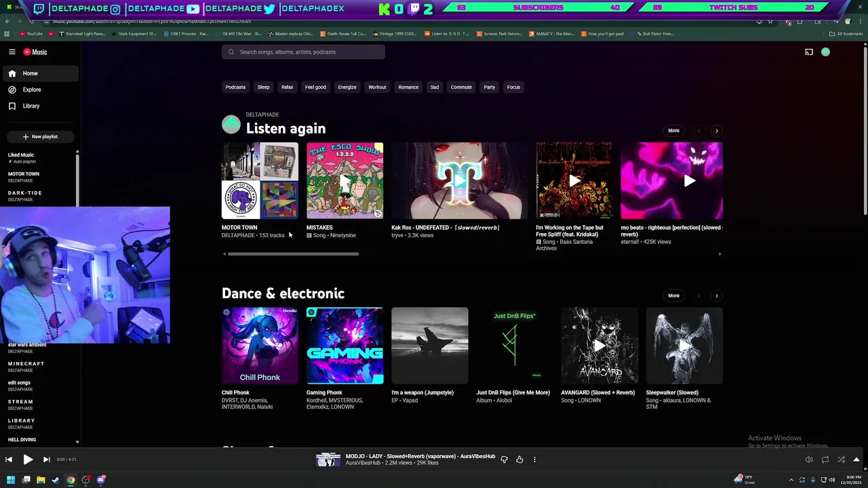Select the Sad mood chip

click(435, 87)
